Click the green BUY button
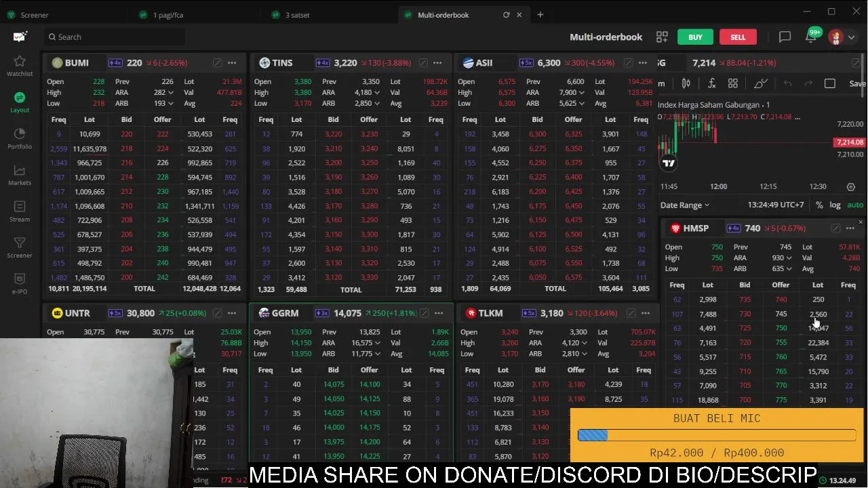Image resolution: width=868 pixels, height=488 pixels. 695,37
